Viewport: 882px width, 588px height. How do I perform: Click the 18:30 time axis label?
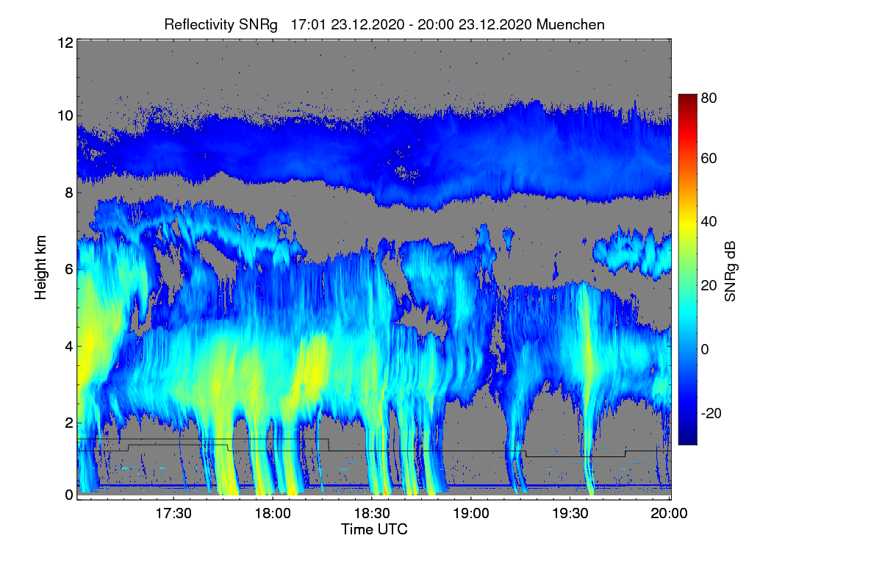(x=372, y=513)
